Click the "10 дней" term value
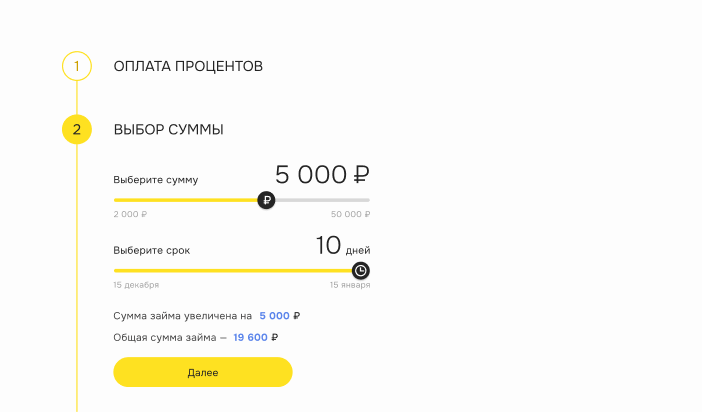 342,246
